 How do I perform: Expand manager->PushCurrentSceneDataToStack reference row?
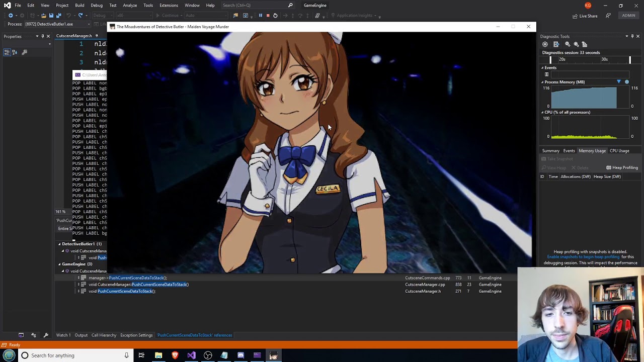[78, 278]
